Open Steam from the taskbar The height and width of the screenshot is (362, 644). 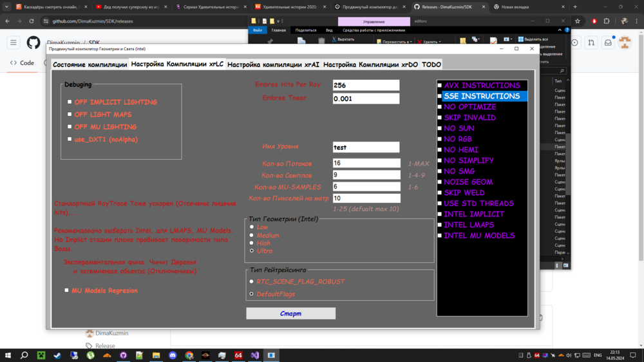57,355
